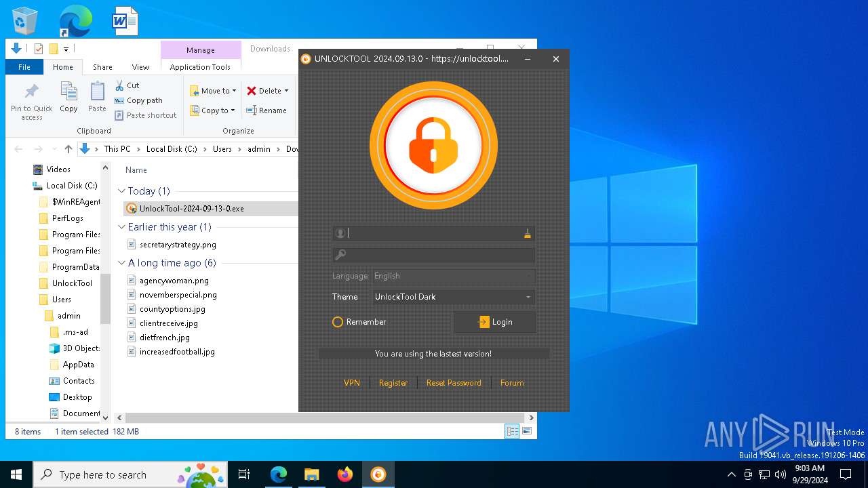This screenshot has height=488, width=868.
Task: Click the Rename button in Organize group
Action: point(267,110)
